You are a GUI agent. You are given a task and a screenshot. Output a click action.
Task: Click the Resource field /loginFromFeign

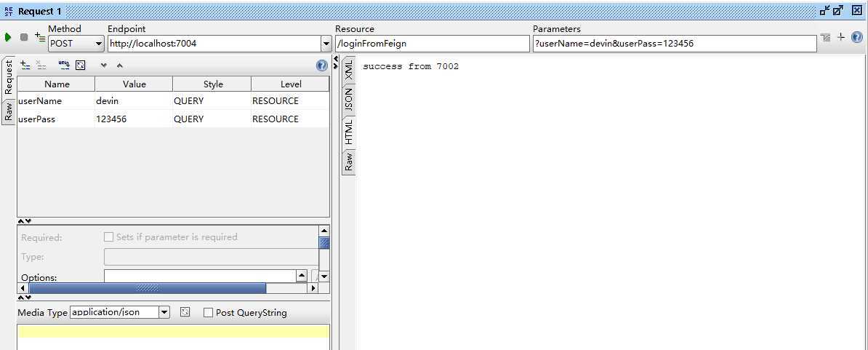(433, 44)
